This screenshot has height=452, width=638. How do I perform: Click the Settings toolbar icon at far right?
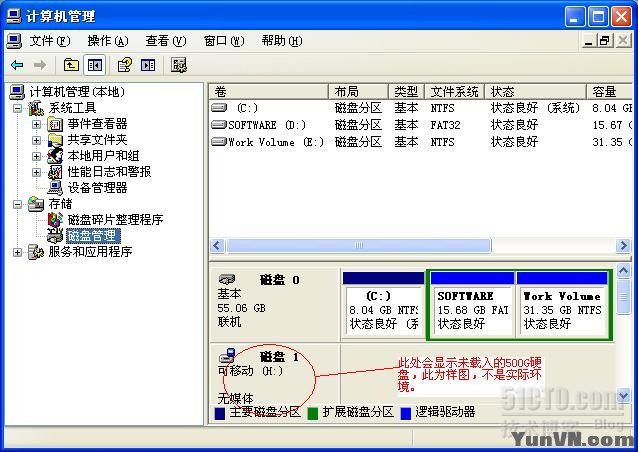(179, 65)
